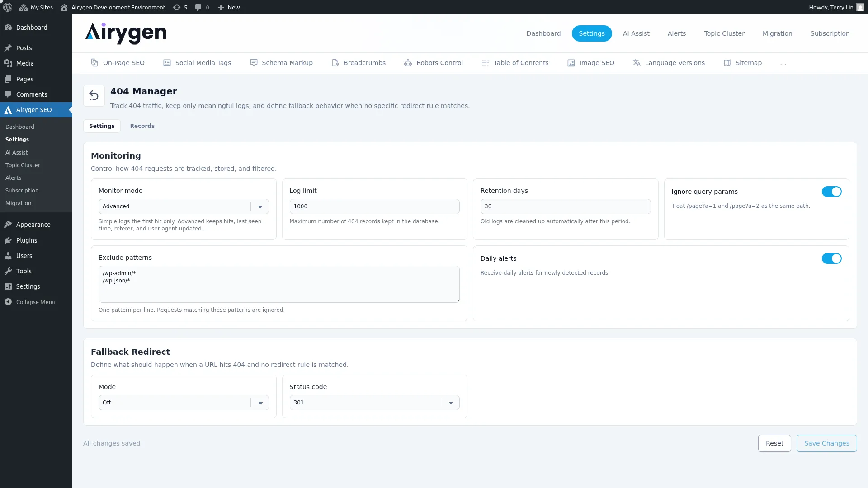Click the Dashboard gauge icon in sidebar
Image resolution: width=868 pixels, height=488 pixels.
point(8,28)
